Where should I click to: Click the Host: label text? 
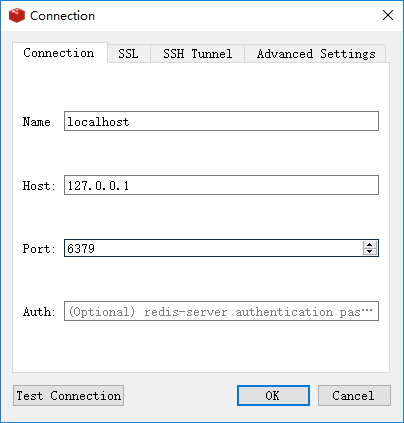pos(39,185)
